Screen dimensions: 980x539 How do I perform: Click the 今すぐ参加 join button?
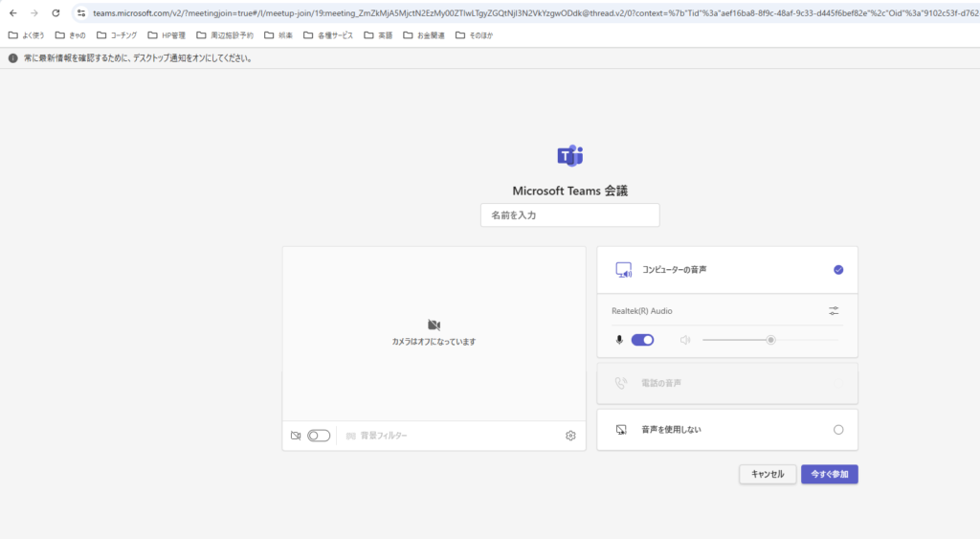coord(830,474)
